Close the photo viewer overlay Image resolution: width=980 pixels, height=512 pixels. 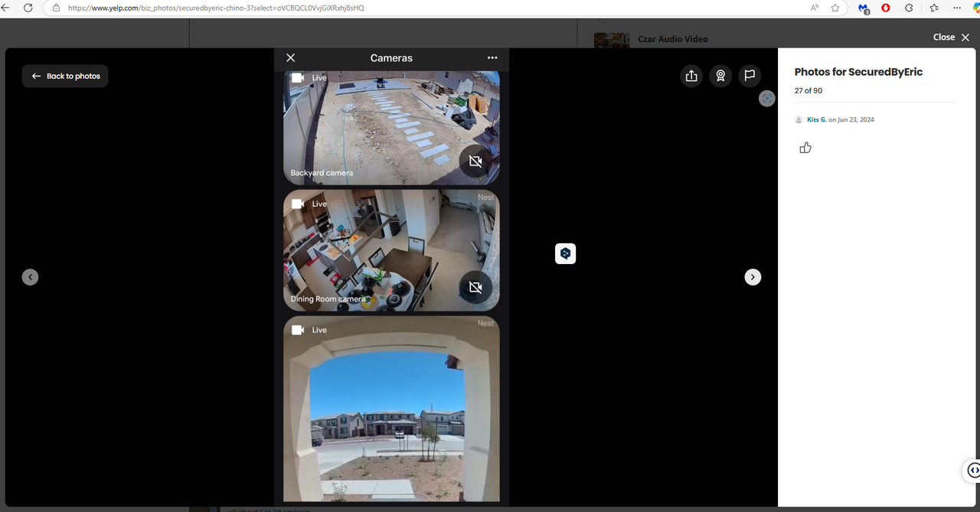[x=951, y=37]
